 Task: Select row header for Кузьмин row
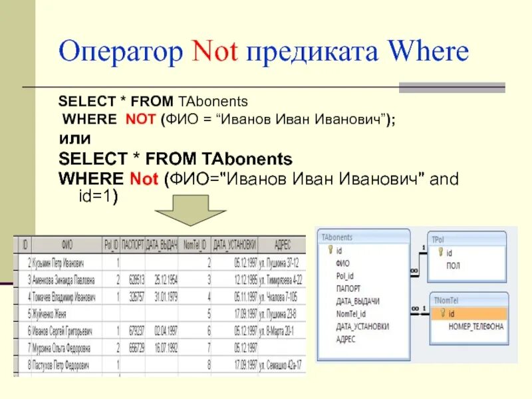pos(15,262)
